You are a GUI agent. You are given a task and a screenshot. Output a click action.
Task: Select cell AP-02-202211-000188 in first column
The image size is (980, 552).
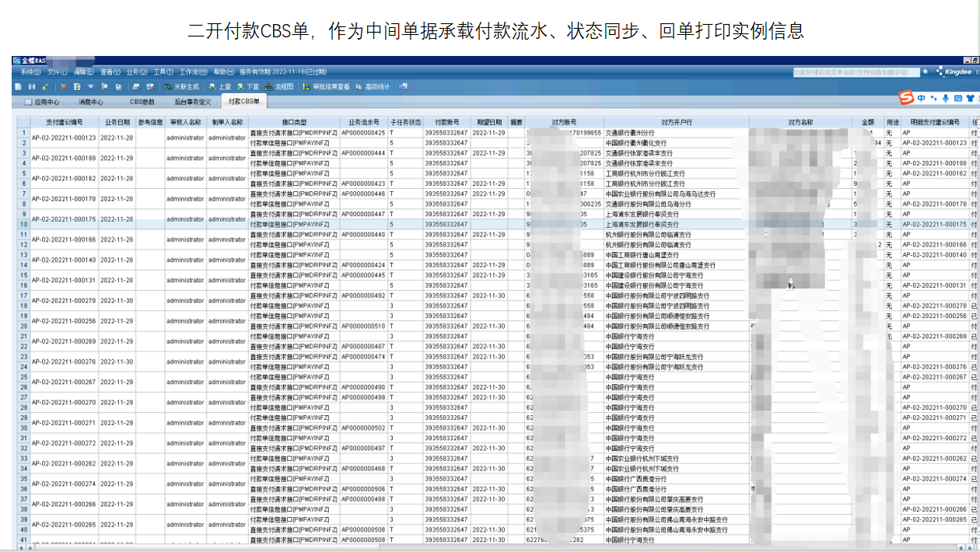click(64, 158)
